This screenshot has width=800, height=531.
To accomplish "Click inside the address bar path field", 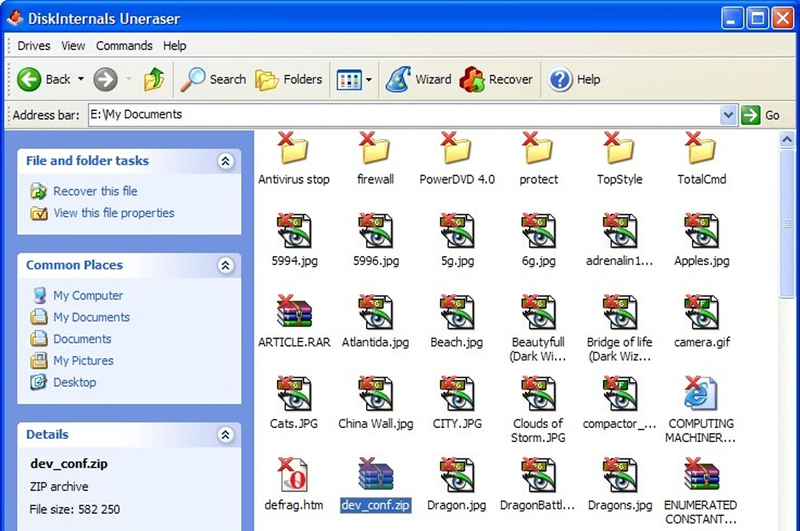I will [x=400, y=115].
